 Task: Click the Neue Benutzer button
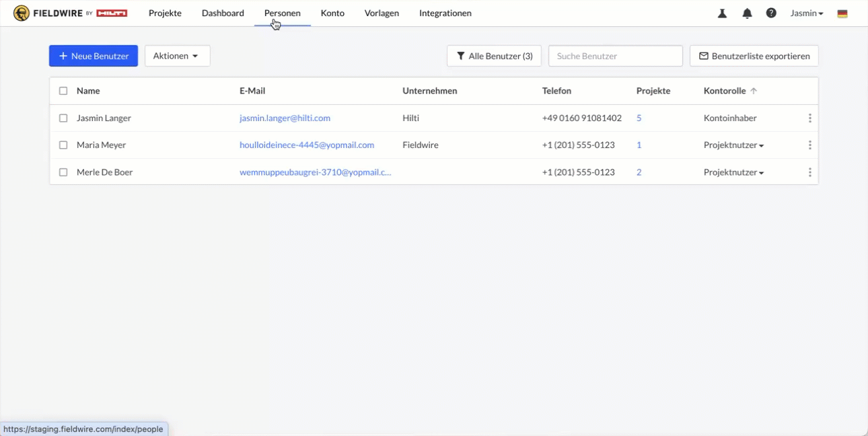tap(94, 56)
